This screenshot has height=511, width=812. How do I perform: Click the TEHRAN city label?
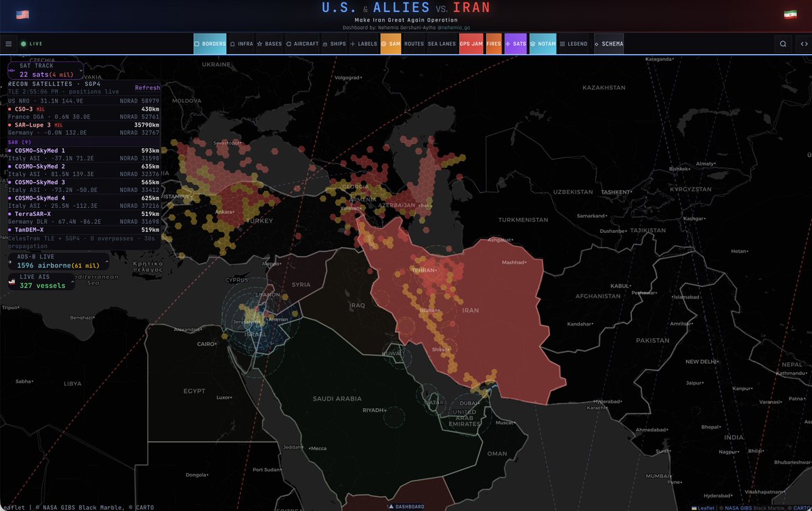[x=423, y=270]
